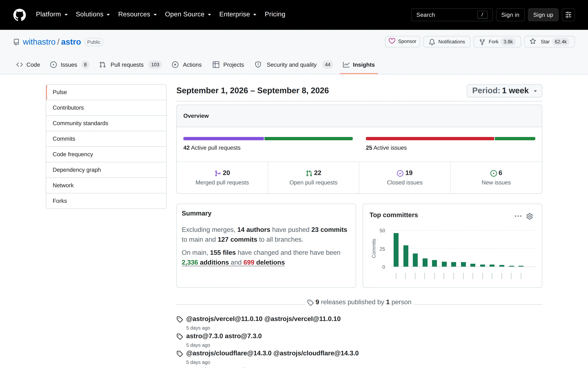
Task: Switch to the Code tab
Action: [28, 65]
